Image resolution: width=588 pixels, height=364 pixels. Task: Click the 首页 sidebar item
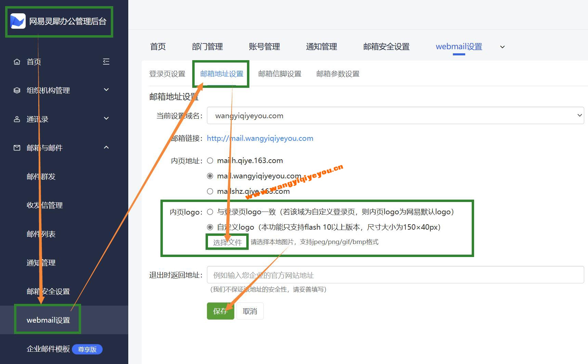click(x=34, y=62)
